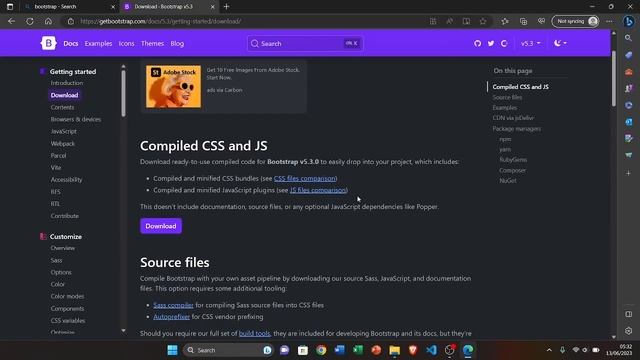The height and width of the screenshot is (360, 640).
Task: Open a new browser tab
Action: pos(227,7)
